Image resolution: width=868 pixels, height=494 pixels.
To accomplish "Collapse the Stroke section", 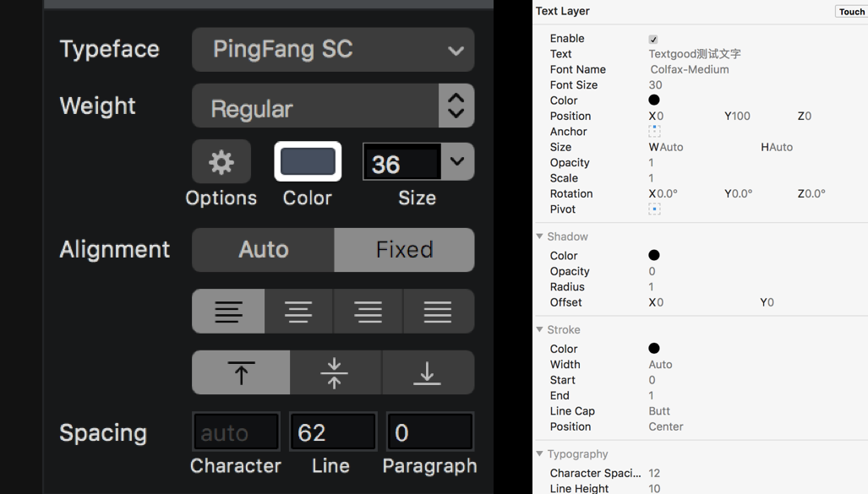I will pos(539,329).
